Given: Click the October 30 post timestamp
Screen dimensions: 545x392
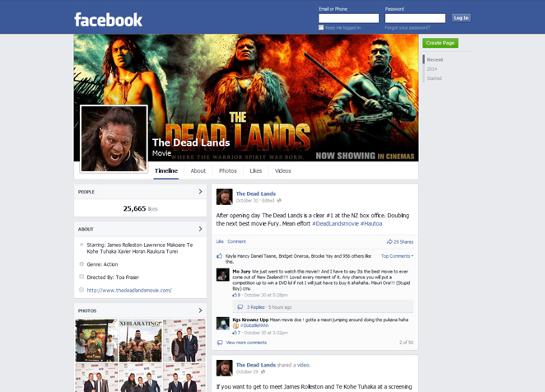Looking at the screenshot, I should click(x=247, y=200).
